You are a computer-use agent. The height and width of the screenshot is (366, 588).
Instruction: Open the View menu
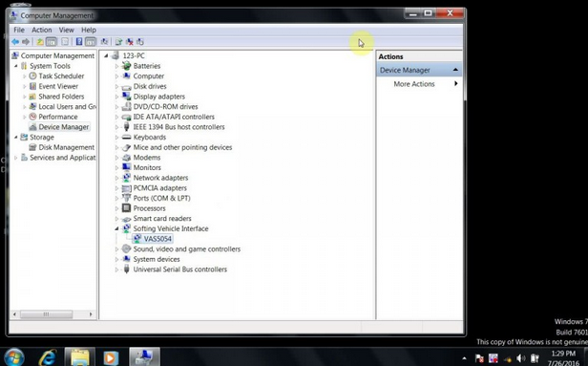point(66,30)
